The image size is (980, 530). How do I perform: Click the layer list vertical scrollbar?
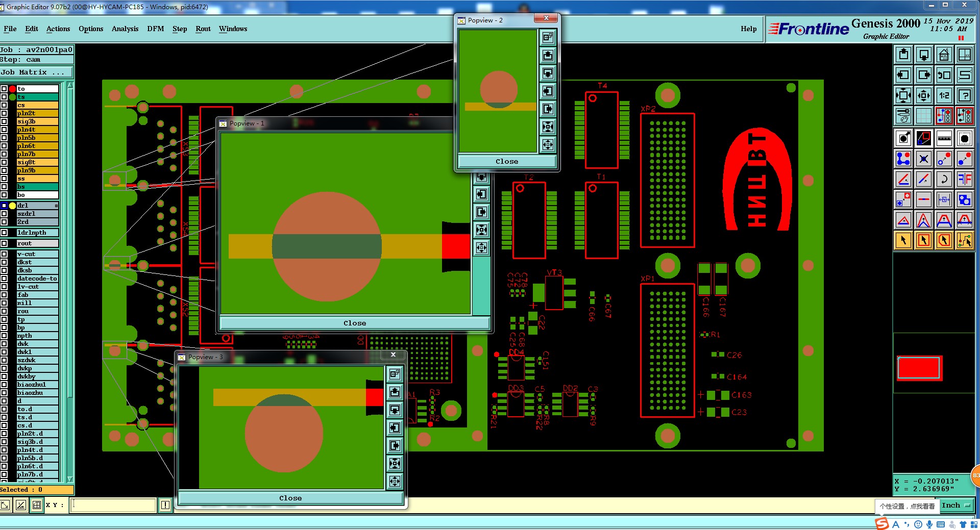[x=70, y=282]
